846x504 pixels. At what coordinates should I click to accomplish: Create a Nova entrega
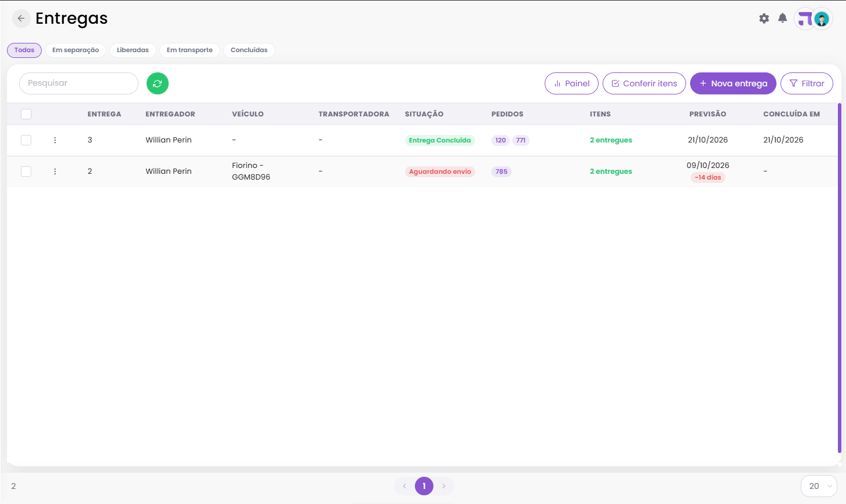pyautogui.click(x=733, y=83)
